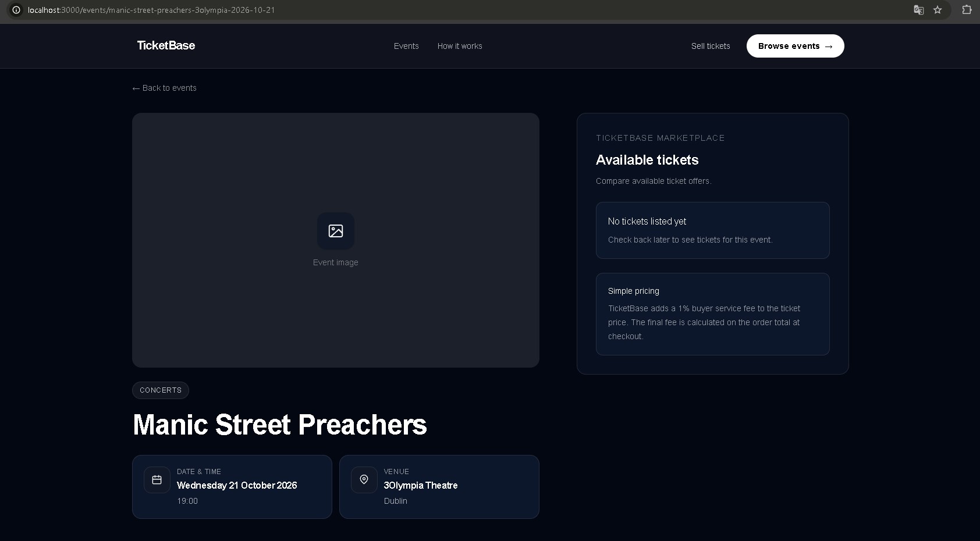Click the 1% buyer service fee description
The width and height of the screenshot is (980, 541).
coord(704,322)
